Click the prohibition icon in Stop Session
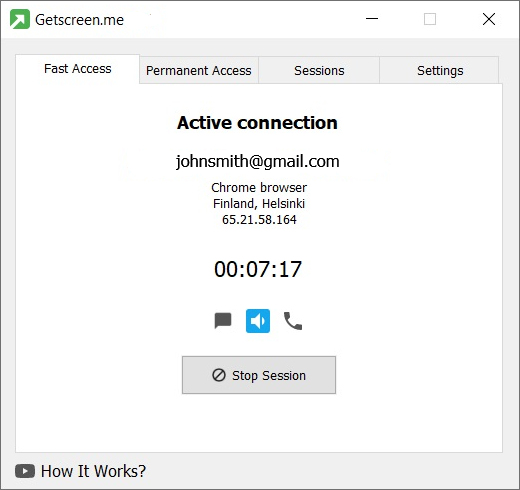 point(219,375)
